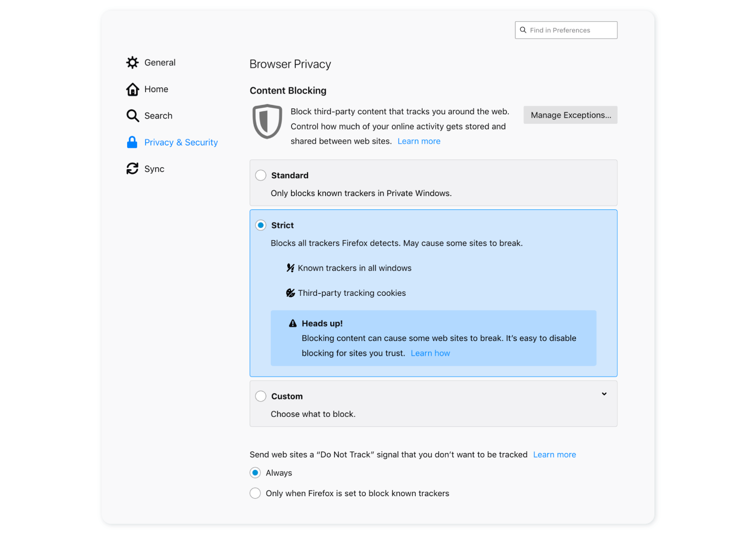Click the Content Blocking shield icon

pos(267,121)
